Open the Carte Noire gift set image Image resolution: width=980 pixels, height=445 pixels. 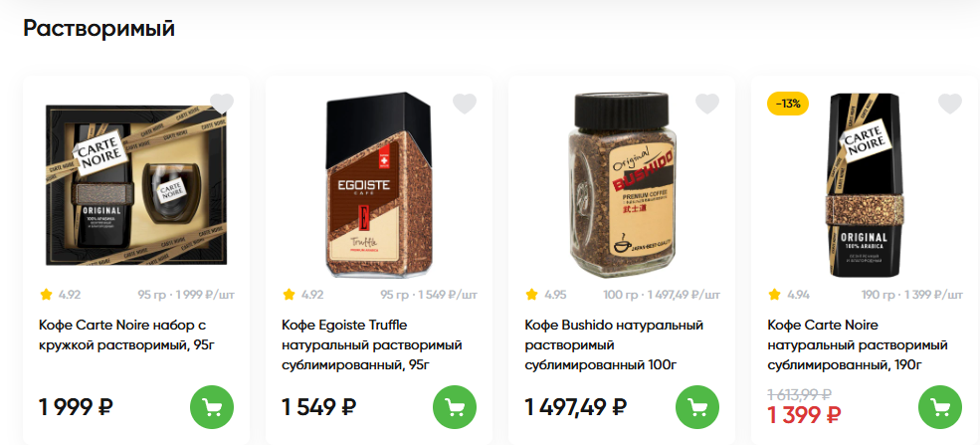pos(135,185)
